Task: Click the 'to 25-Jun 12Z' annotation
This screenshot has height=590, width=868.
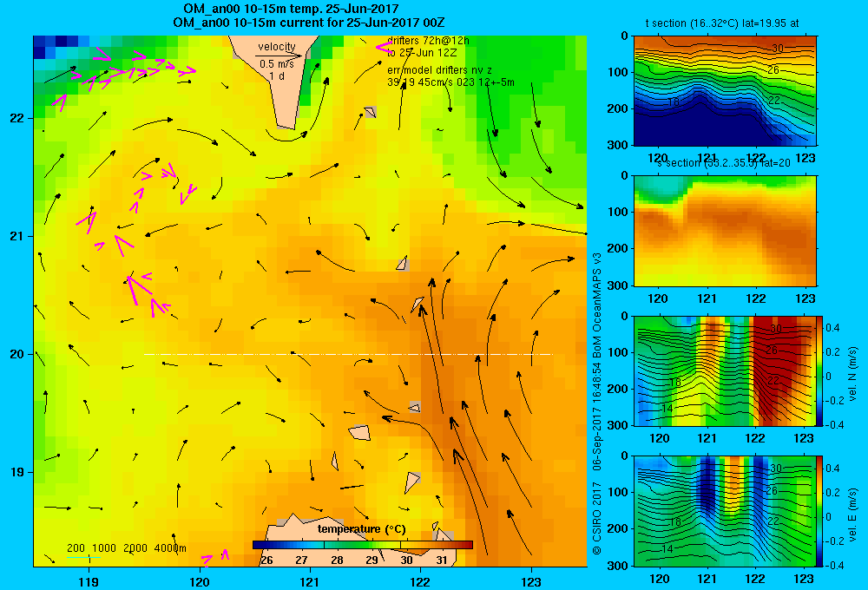Action: [422, 53]
